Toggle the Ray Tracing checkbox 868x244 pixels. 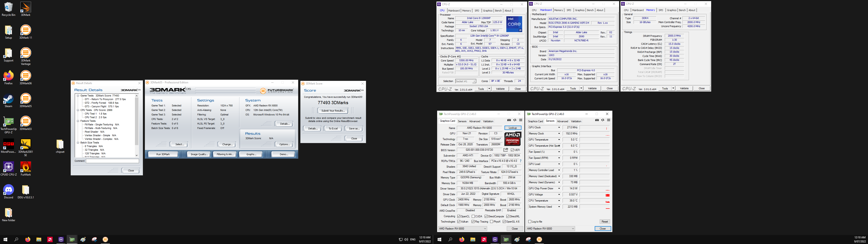point(473,222)
